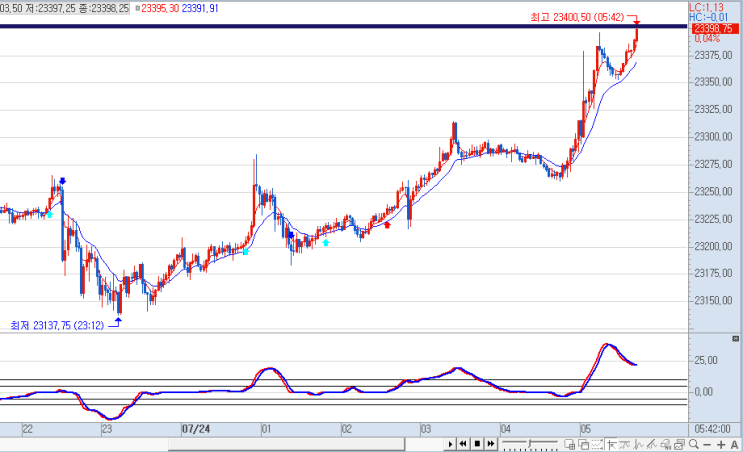This screenshot has height=452, width=743.
Task: Click the 05 hour label on time axis
Action: click(586, 429)
